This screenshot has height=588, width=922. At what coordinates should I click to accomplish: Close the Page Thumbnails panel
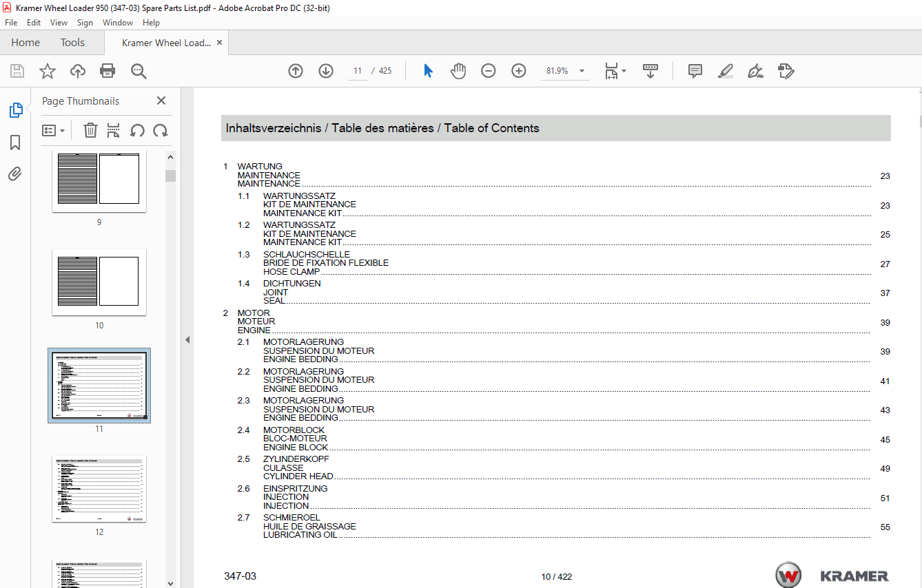point(161,101)
